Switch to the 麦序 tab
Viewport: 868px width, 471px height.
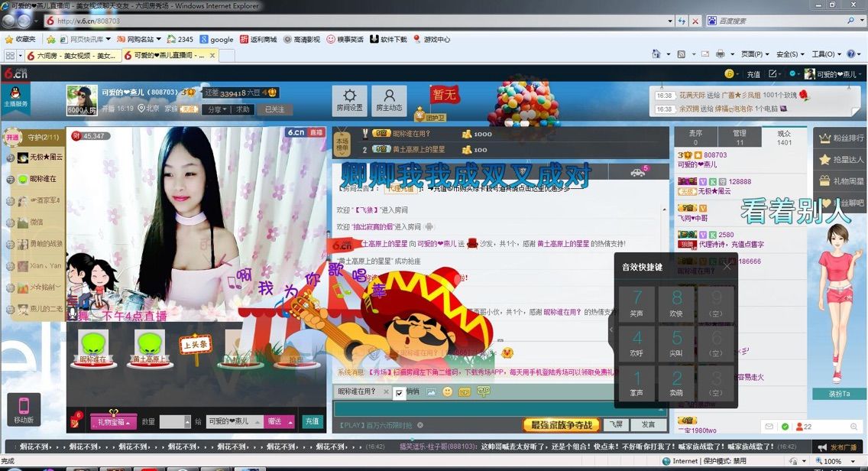click(695, 137)
